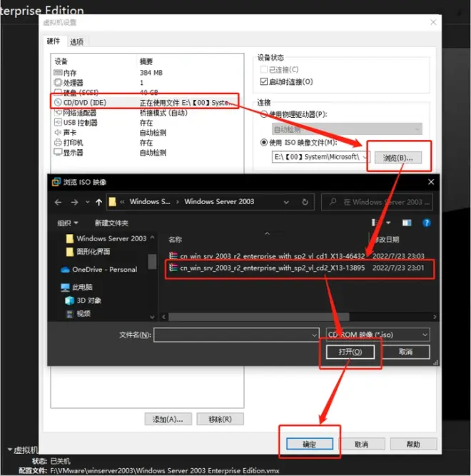The height and width of the screenshot is (476, 471).
Task: Go back in the file browser
Action: (59, 202)
